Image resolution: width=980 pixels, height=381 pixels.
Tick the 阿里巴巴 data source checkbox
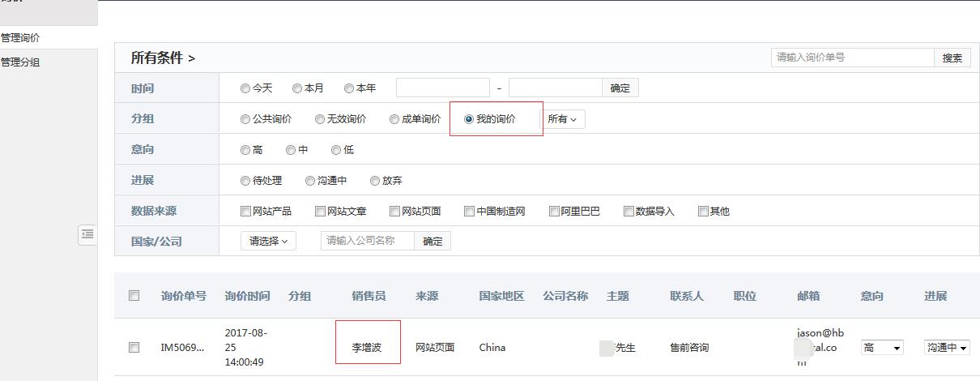pos(554,212)
